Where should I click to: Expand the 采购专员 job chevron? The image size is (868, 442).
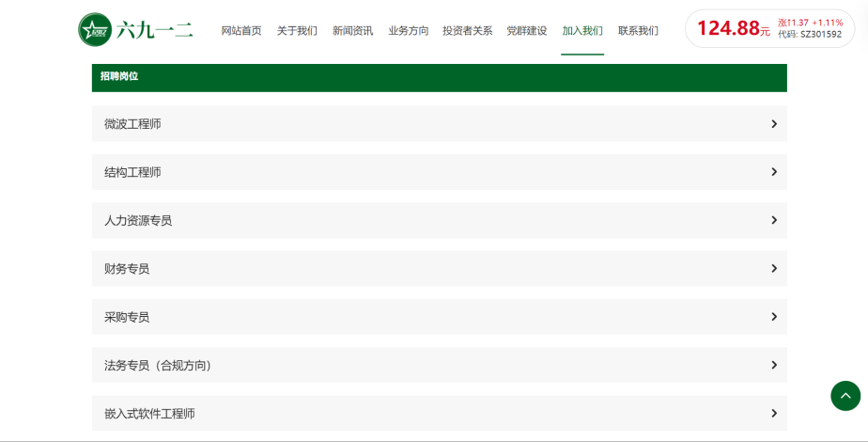point(774,317)
